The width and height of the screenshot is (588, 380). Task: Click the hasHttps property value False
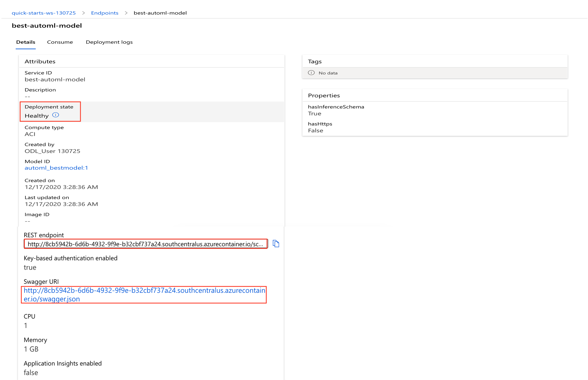pyautogui.click(x=315, y=131)
